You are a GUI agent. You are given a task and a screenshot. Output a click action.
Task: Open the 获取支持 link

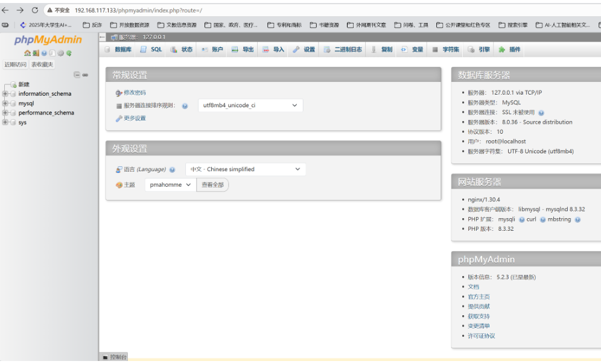[479, 316]
